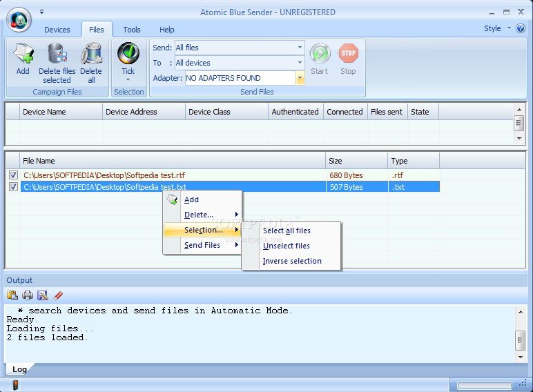Click the '2 files loaded.' output line
Image resolution: width=533 pixels, height=392 pixels.
click(47, 337)
